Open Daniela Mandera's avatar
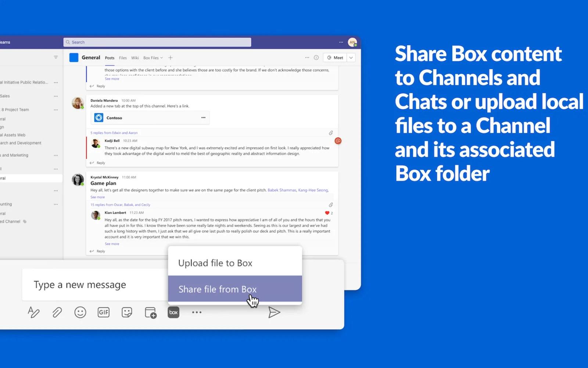 click(x=78, y=103)
